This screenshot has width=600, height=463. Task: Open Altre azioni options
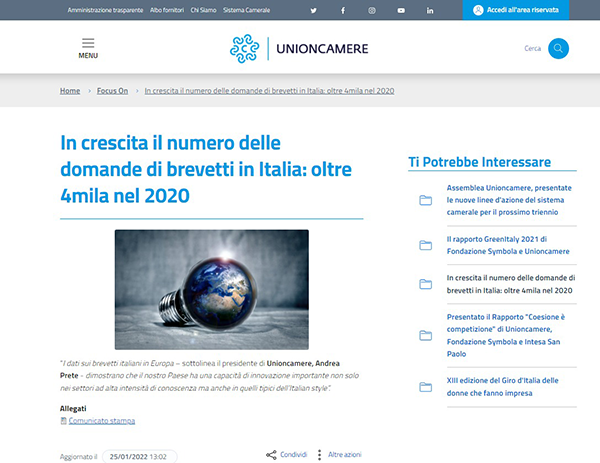click(344, 455)
